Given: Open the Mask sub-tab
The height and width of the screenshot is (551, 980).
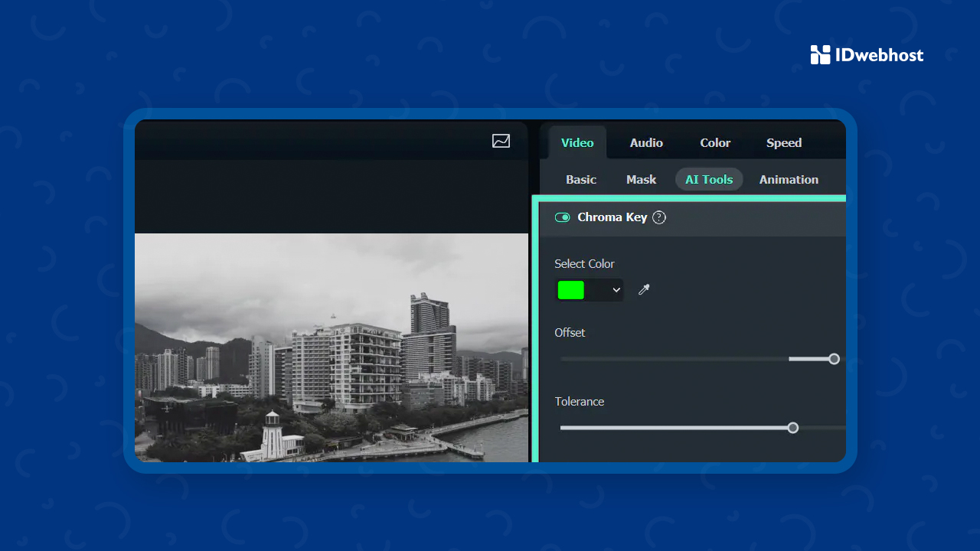Looking at the screenshot, I should (641, 179).
